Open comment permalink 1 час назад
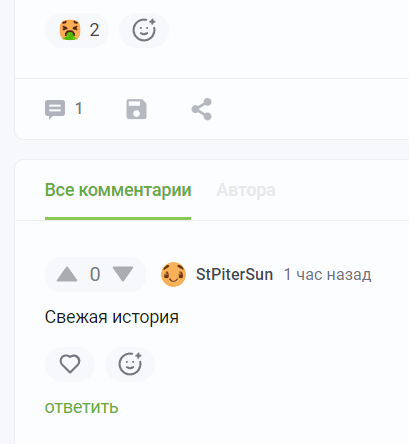409x444 pixels. click(327, 275)
